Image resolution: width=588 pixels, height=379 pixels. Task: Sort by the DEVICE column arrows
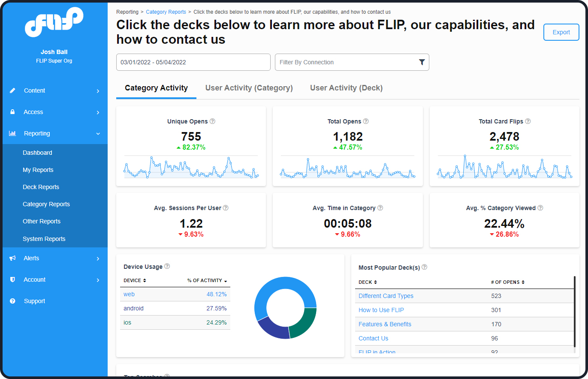tap(145, 280)
